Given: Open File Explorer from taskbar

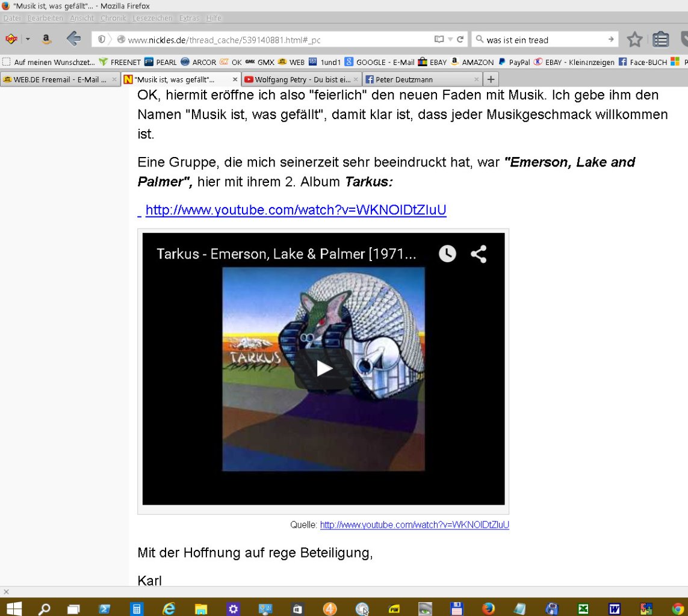Looking at the screenshot, I should point(200,609).
